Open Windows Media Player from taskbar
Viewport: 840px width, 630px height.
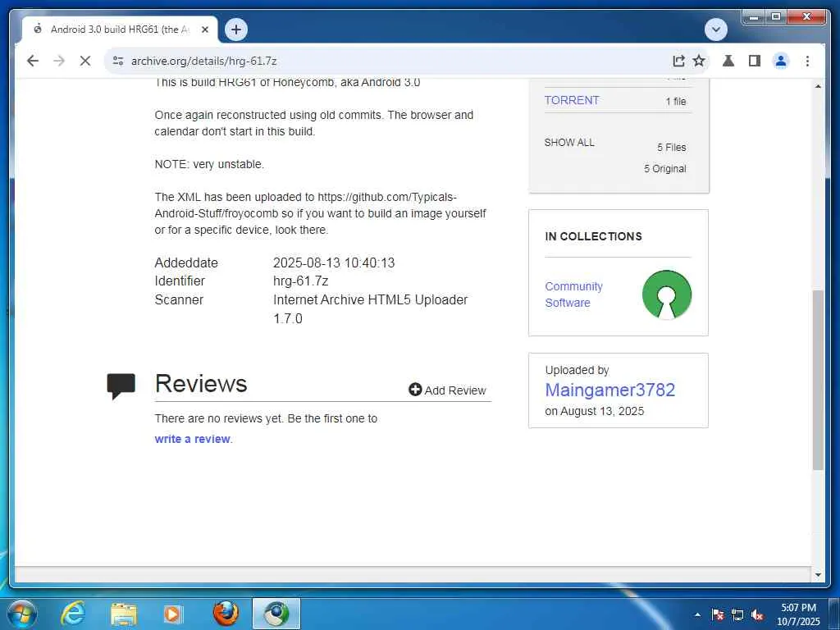pos(172,614)
